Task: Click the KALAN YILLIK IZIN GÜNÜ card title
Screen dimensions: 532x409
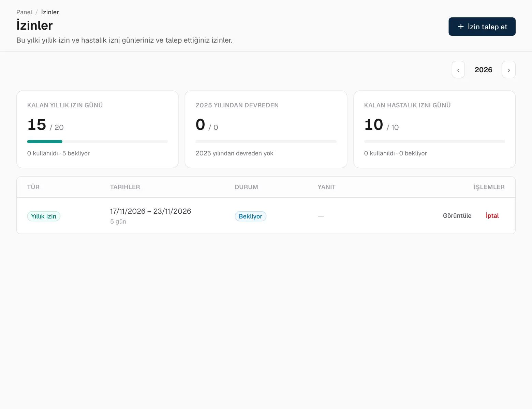Action: click(x=65, y=105)
